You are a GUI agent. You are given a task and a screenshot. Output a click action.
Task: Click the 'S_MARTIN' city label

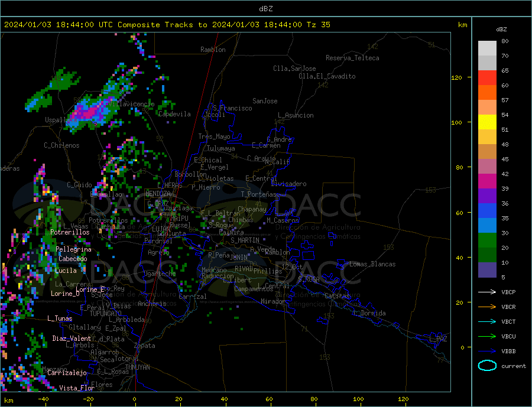coord(245,240)
